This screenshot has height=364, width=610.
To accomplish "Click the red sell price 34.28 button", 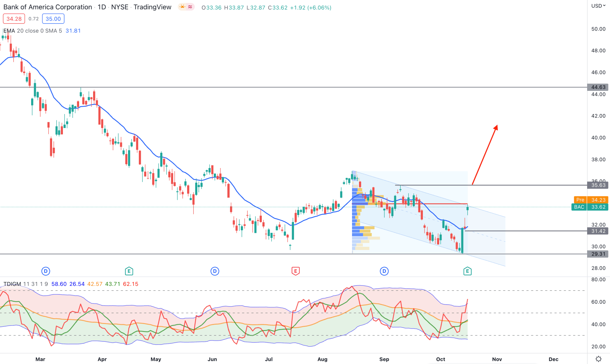I will tap(14, 19).
